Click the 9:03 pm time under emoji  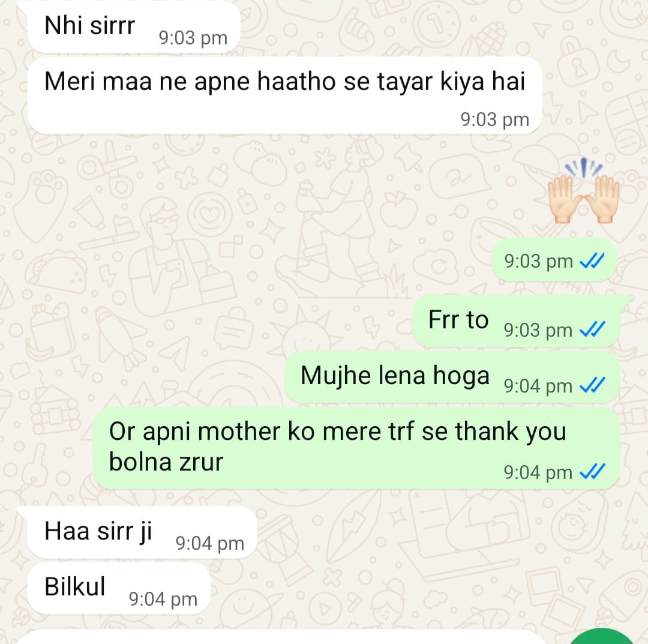point(538,261)
